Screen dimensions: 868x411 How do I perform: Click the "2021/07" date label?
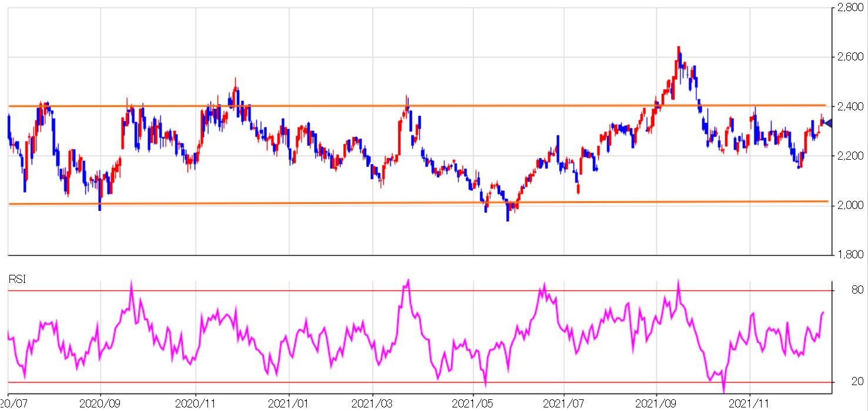(564, 404)
